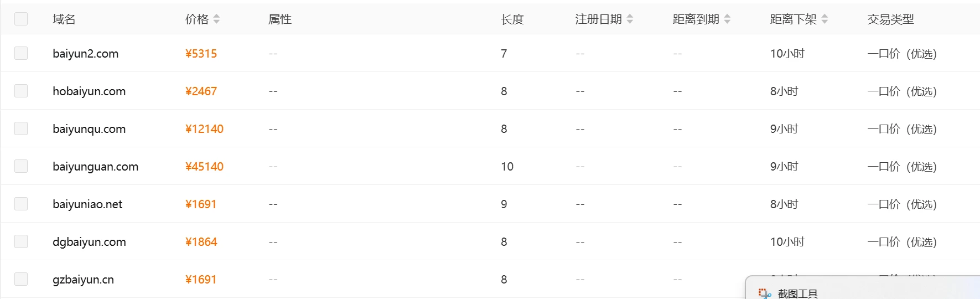The width and height of the screenshot is (980, 299).
Task: Click the 注册日期 sort arrows icon
Action: pos(630,19)
